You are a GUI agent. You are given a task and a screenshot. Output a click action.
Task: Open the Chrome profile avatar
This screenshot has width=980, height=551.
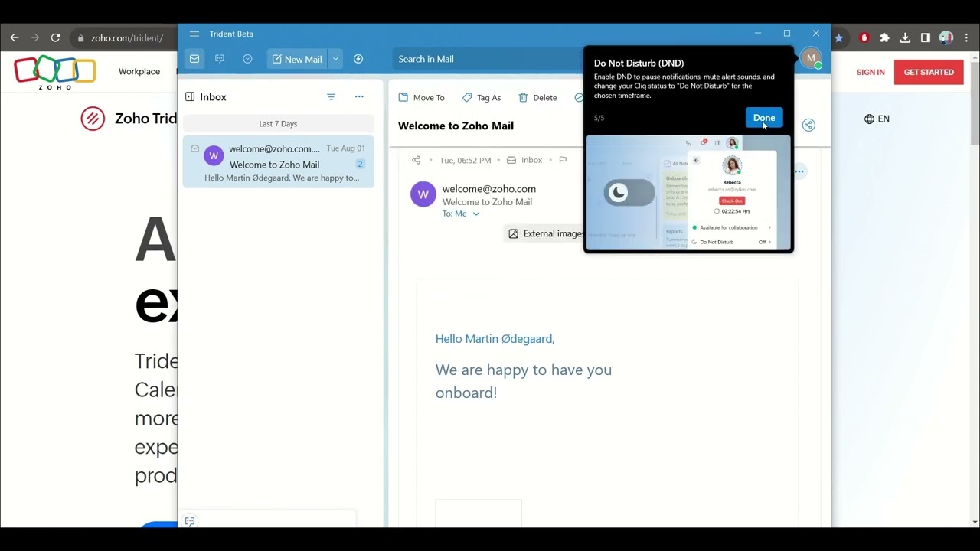coord(946,37)
